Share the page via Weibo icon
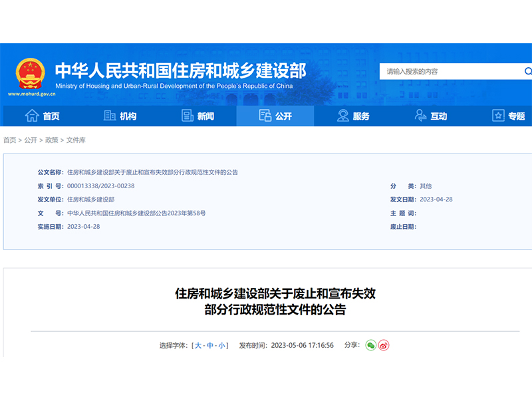 coord(384,345)
